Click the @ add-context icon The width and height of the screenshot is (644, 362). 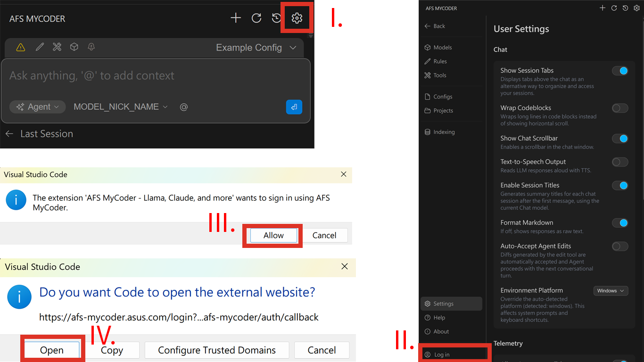[x=184, y=107]
